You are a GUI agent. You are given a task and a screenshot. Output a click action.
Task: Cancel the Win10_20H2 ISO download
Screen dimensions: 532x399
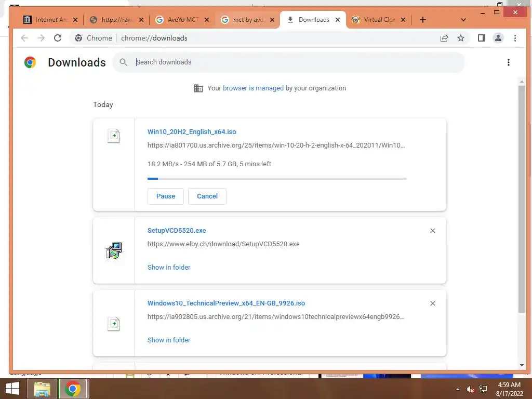pos(207,196)
